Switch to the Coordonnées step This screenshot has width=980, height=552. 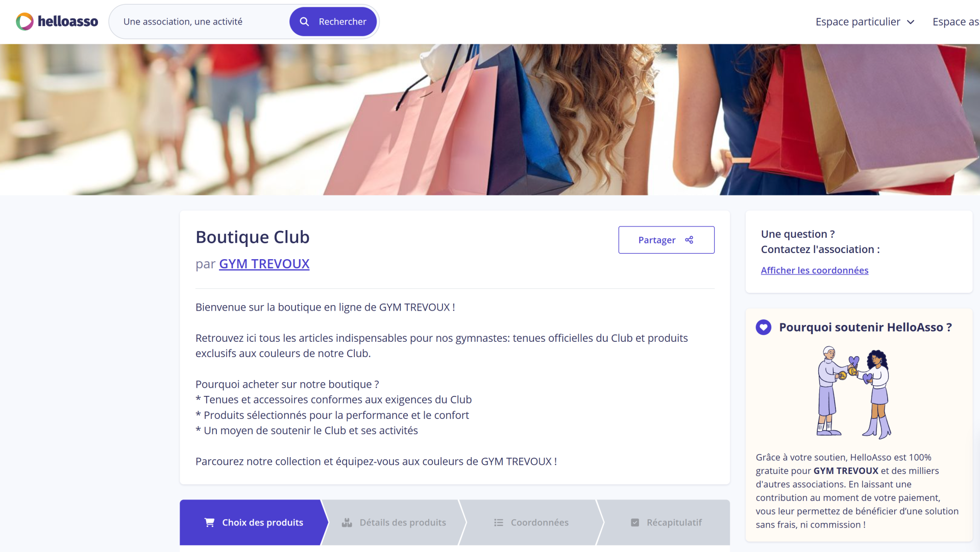pos(531,522)
